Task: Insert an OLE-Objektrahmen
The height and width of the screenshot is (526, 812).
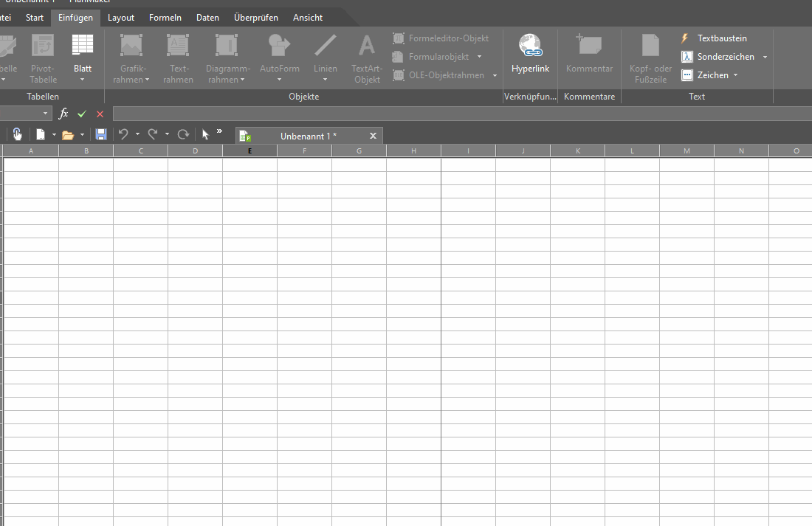Action: point(439,75)
